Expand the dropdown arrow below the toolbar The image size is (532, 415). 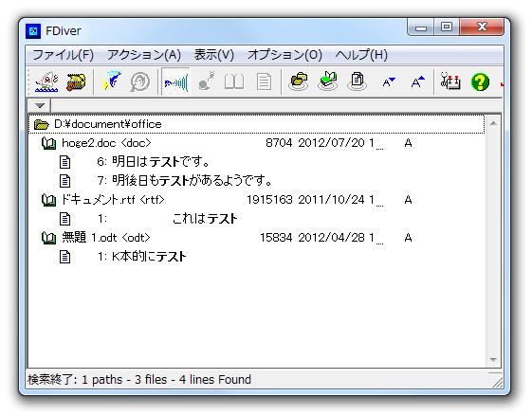pyautogui.click(x=40, y=106)
